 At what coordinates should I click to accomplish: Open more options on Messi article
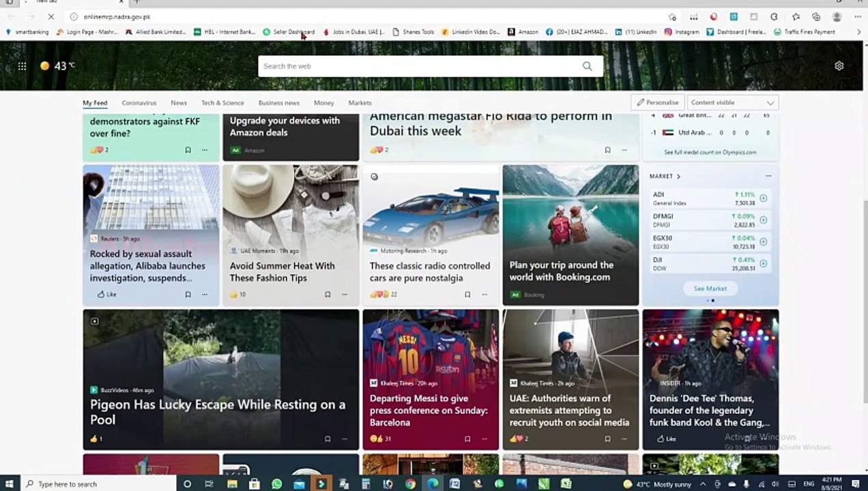[484, 439]
